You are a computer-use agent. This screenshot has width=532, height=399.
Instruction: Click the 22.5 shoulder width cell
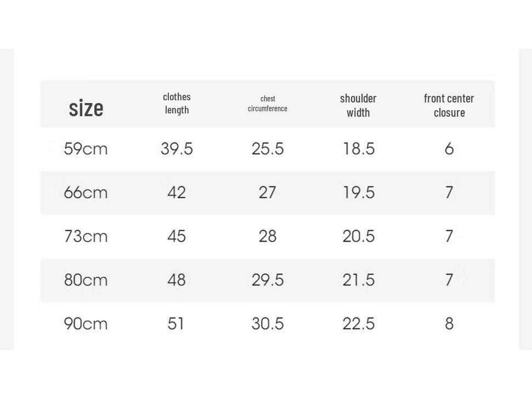(x=359, y=324)
